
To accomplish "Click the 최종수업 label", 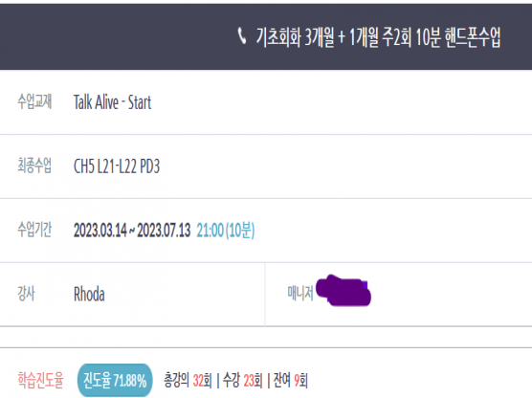I will 34,166.
